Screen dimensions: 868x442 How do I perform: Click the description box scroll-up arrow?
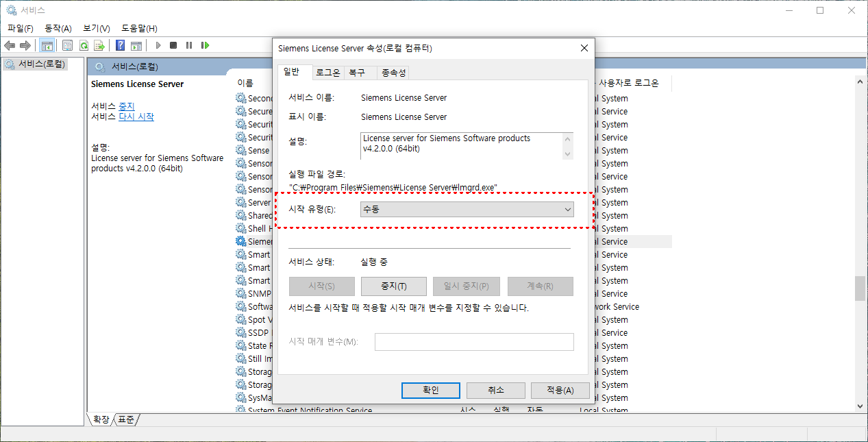[567, 139]
